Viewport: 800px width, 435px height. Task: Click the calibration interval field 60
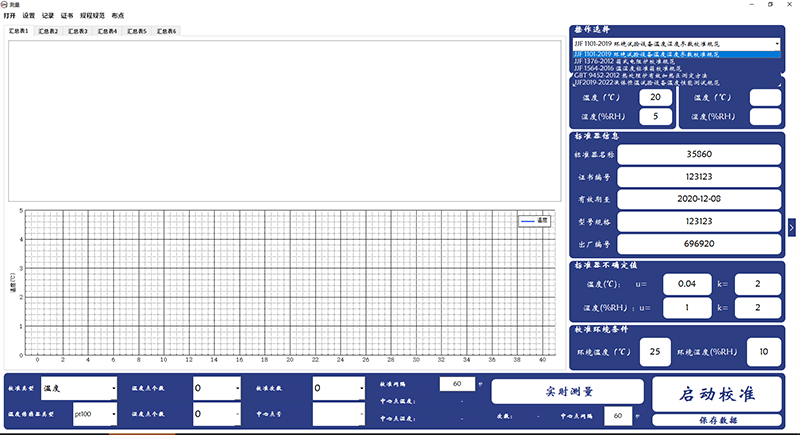pos(457,383)
